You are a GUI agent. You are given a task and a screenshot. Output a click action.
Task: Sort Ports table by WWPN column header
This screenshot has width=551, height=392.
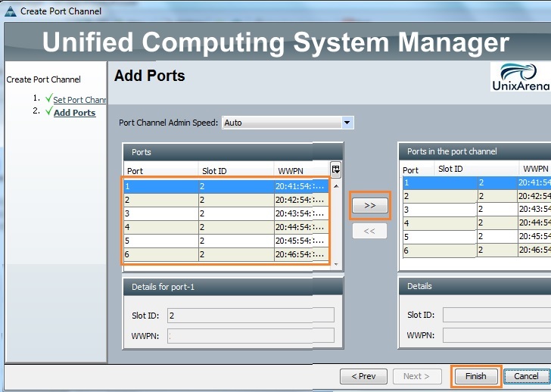[302, 171]
